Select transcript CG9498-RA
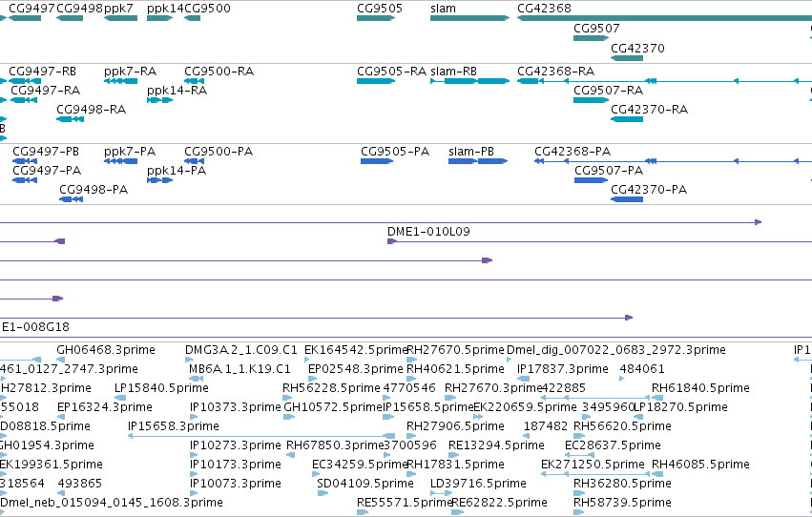The width and height of the screenshot is (812, 517). 70,119
